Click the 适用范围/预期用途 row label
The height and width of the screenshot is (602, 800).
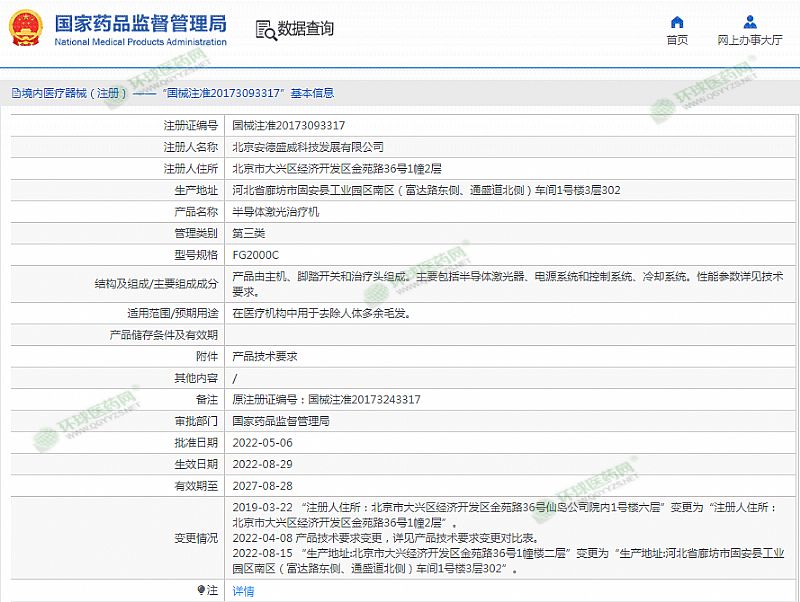pyautogui.click(x=172, y=313)
